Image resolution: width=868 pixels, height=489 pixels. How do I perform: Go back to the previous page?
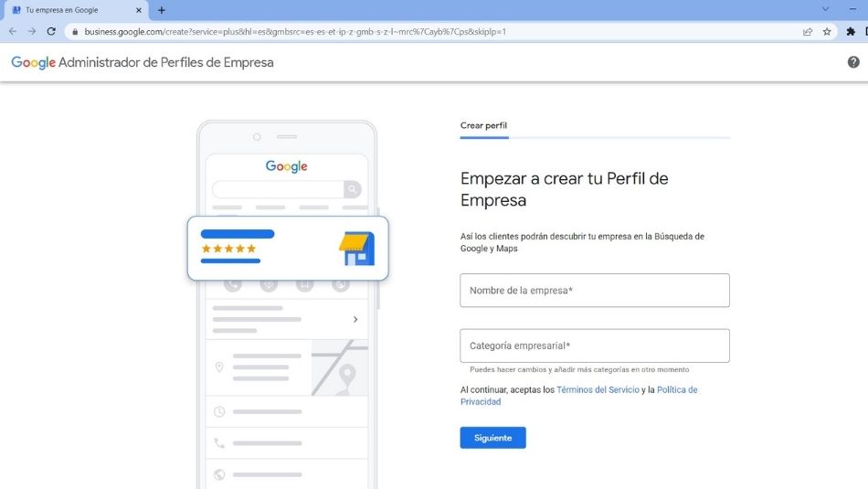click(x=13, y=31)
